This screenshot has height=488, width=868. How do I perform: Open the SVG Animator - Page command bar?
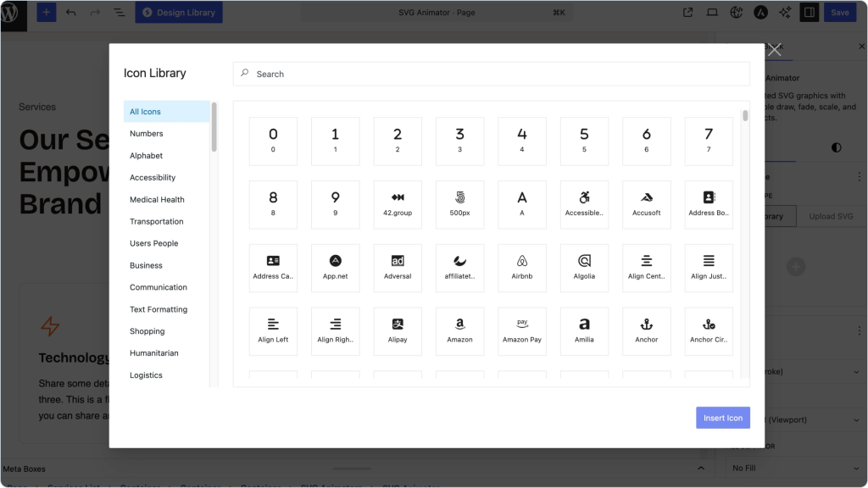point(437,12)
